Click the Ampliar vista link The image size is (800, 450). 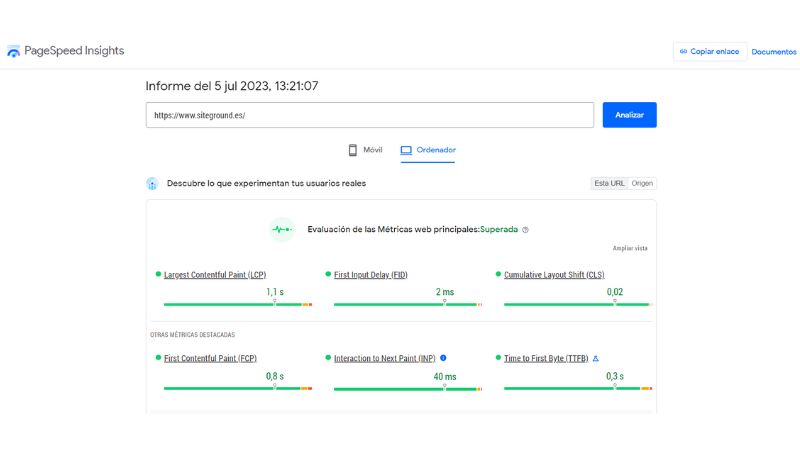630,248
